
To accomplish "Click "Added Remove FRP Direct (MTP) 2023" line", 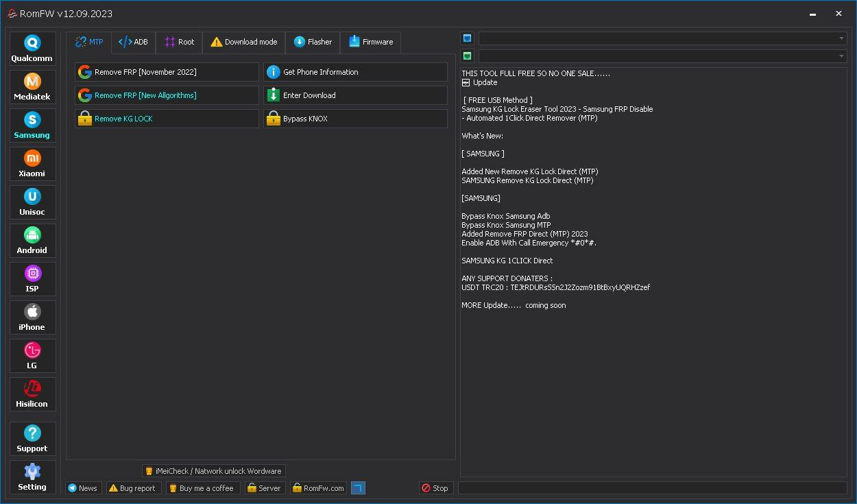I will click(x=525, y=234).
